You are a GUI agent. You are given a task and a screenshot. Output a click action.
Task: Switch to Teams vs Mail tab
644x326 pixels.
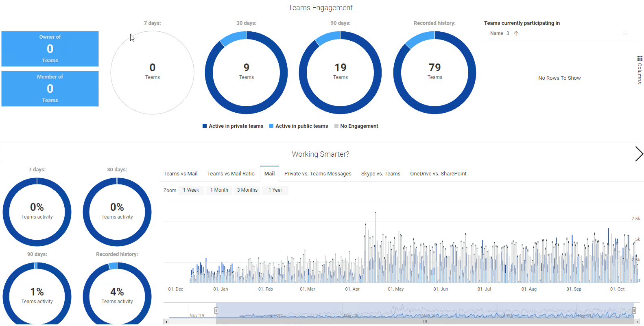[x=180, y=174]
